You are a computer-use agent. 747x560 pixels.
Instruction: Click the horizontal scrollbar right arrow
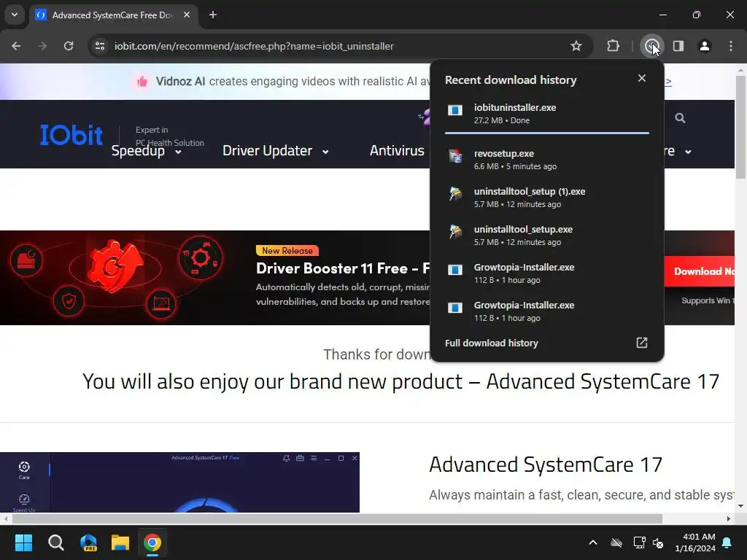(729, 518)
